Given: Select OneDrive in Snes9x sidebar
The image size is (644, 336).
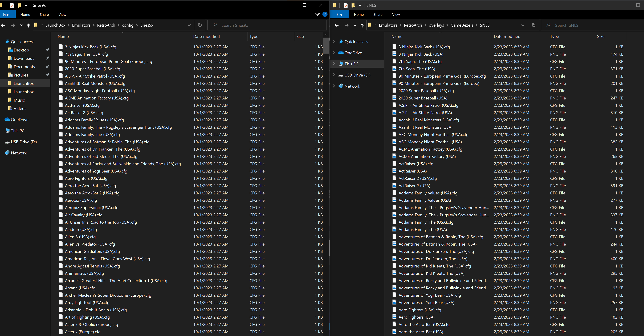Looking at the screenshot, I should coord(19,120).
